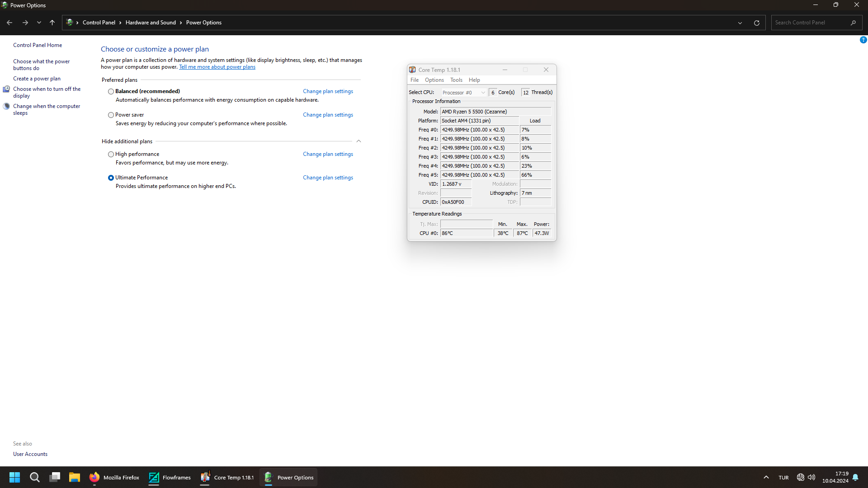Open Flowframes from the taskbar
Screen dimensions: 868x488
(170, 477)
